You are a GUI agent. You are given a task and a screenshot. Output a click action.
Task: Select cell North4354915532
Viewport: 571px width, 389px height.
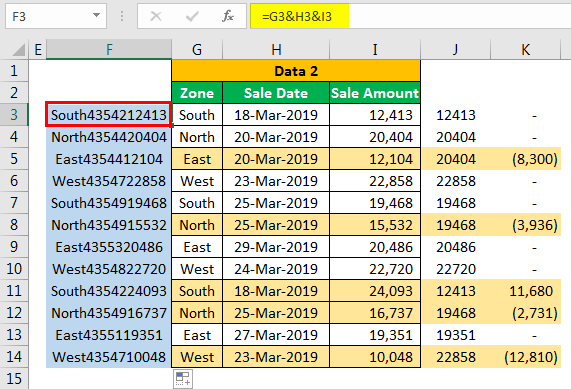[109, 225]
